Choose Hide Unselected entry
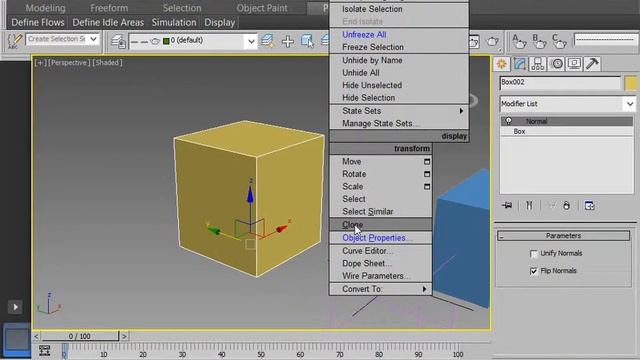Image resolution: width=640 pixels, height=360 pixels. tap(399, 85)
